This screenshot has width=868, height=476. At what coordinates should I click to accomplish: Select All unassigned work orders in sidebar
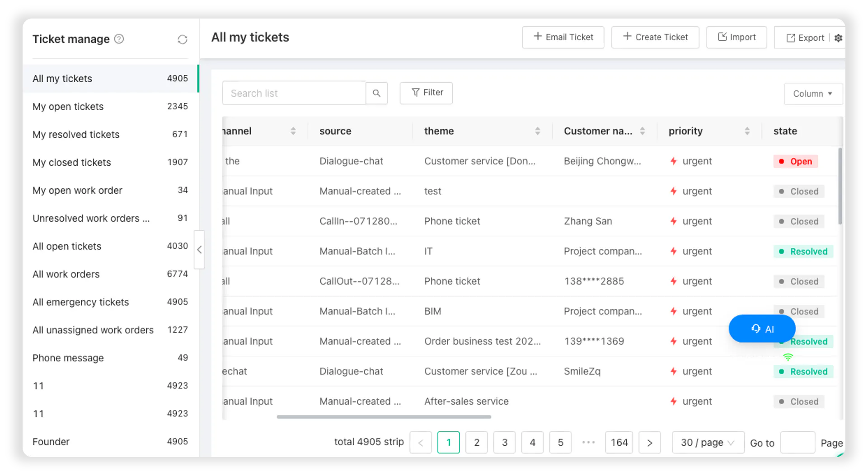(x=110, y=331)
